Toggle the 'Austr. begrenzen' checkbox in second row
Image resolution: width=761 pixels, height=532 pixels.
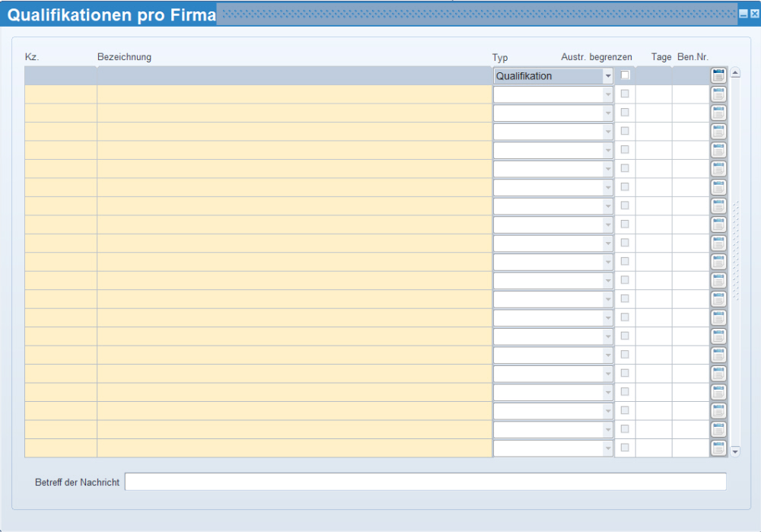coord(626,94)
